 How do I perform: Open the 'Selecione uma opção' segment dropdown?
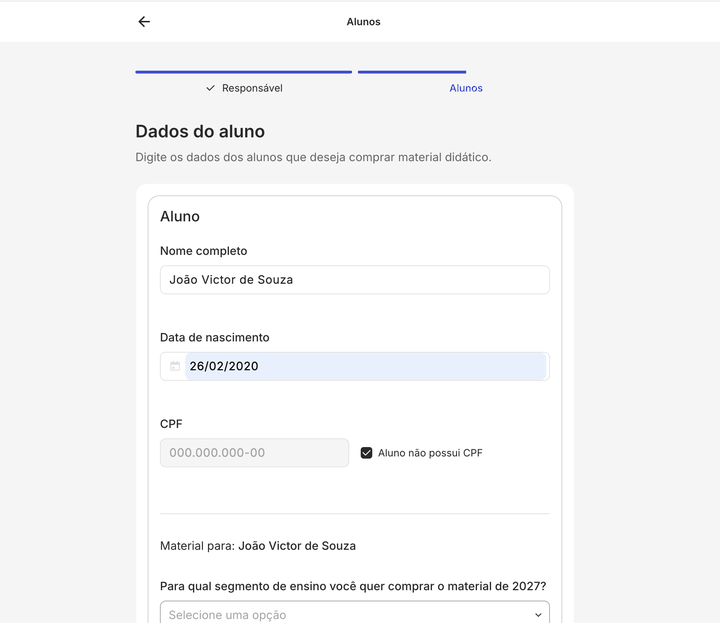tap(354, 614)
